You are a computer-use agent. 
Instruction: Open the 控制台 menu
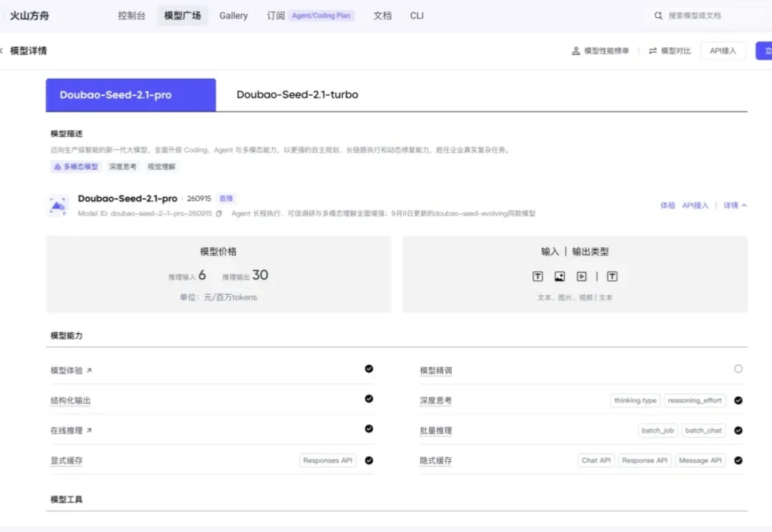coord(132,16)
